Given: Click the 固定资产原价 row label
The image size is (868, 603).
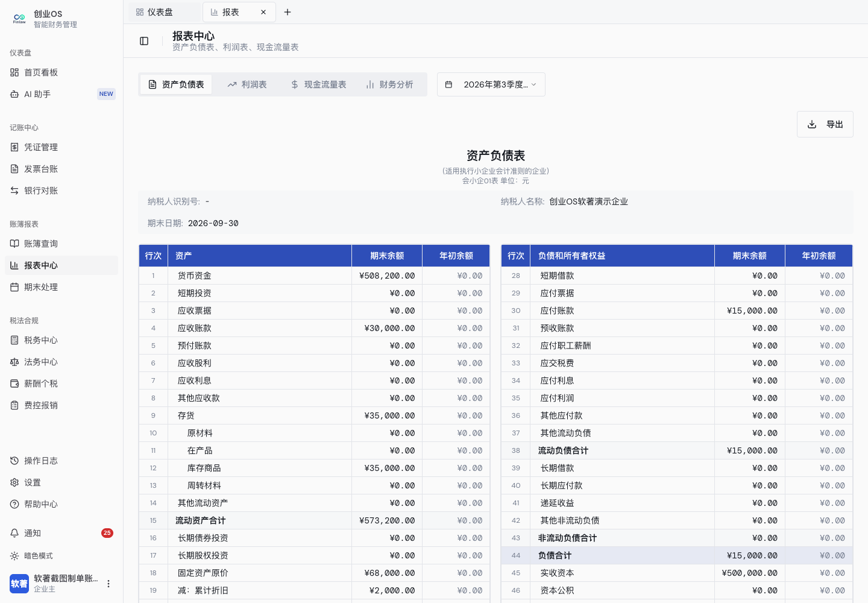Looking at the screenshot, I should [x=203, y=573].
